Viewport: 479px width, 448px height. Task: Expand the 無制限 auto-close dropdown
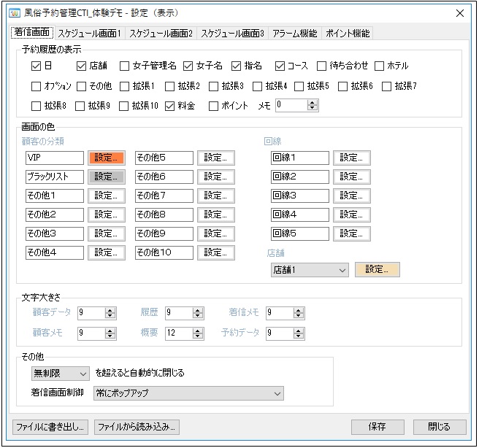click(59, 373)
